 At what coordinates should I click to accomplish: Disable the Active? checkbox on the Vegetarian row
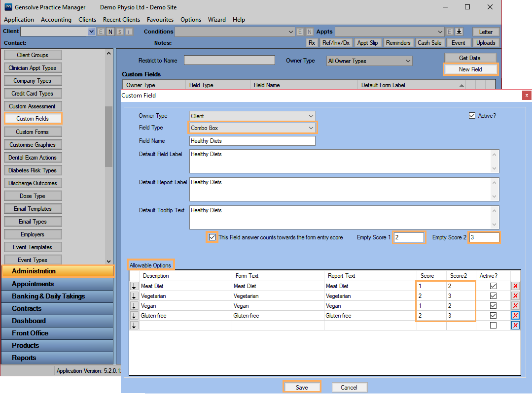point(493,296)
